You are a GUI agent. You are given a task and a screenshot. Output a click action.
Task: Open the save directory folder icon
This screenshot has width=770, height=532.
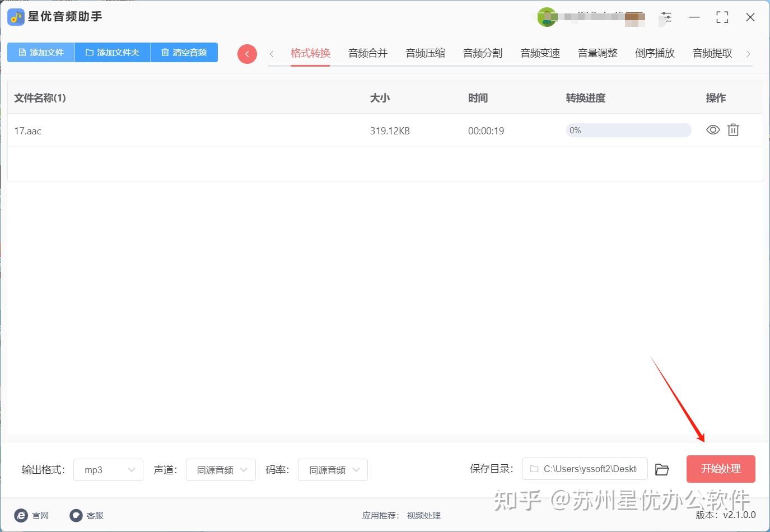[x=662, y=469]
